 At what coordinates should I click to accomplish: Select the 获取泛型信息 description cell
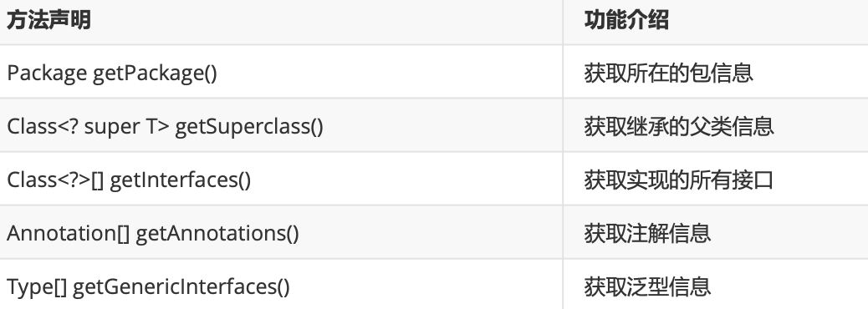point(716,285)
